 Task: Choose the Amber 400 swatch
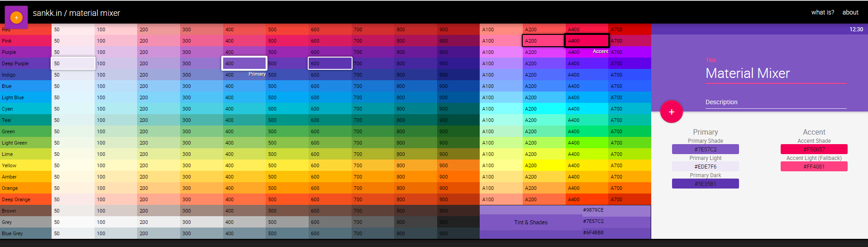pyautogui.click(x=244, y=177)
